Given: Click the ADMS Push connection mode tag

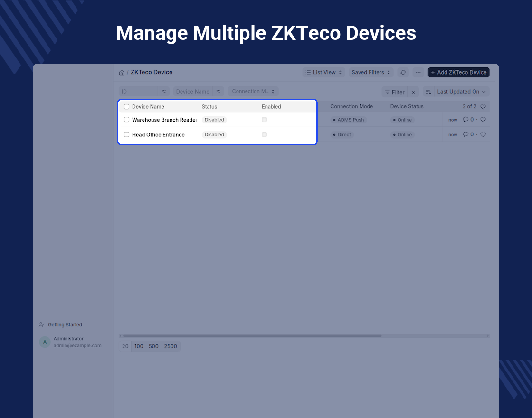Looking at the screenshot, I should 349,120.
